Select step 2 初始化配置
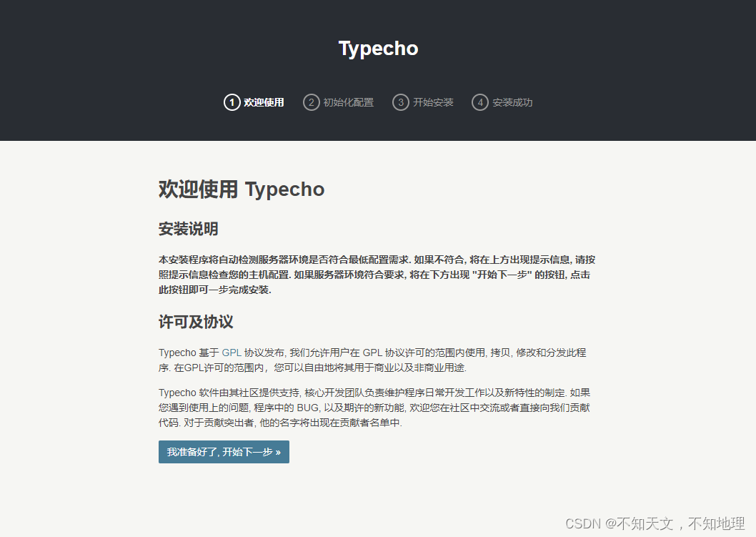Image resolution: width=756 pixels, height=537 pixels. coord(339,102)
